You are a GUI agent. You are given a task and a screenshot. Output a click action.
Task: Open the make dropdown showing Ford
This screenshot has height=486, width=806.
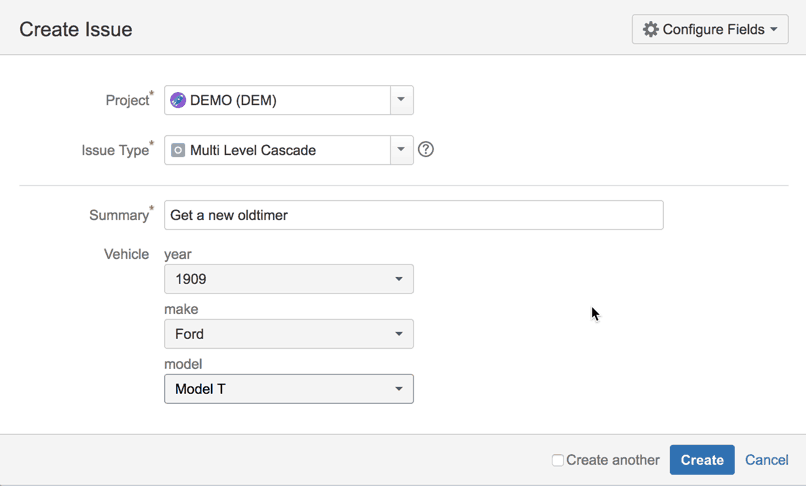pos(288,334)
